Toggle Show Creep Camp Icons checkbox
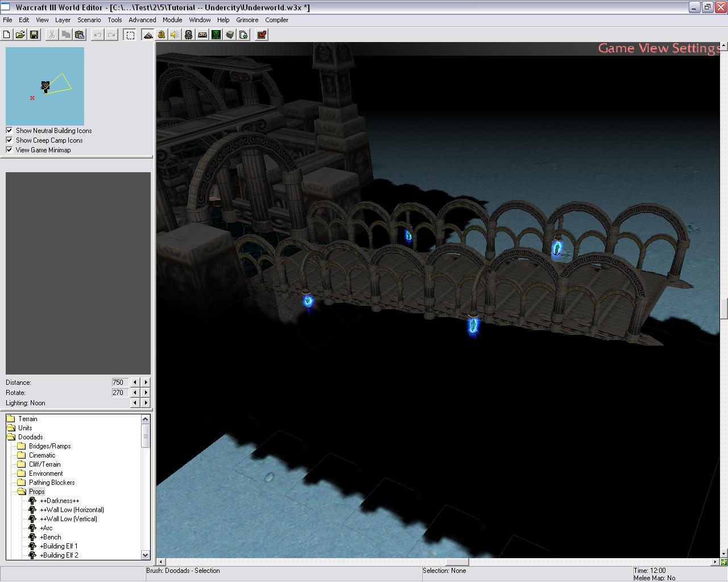Image resolution: width=728 pixels, height=582 pixels. (9, 140)
